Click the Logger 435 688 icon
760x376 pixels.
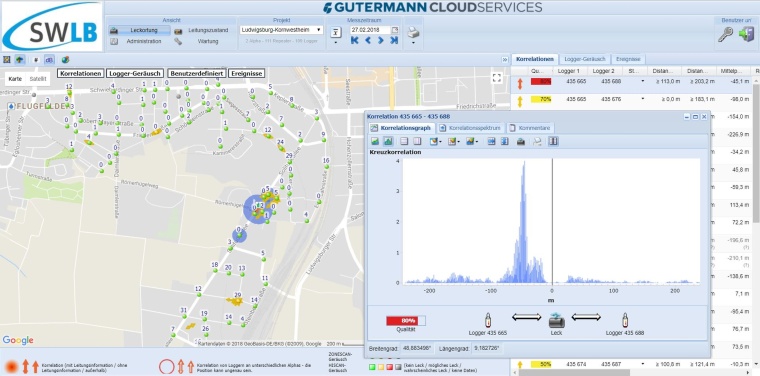click(x=625, y=320)
